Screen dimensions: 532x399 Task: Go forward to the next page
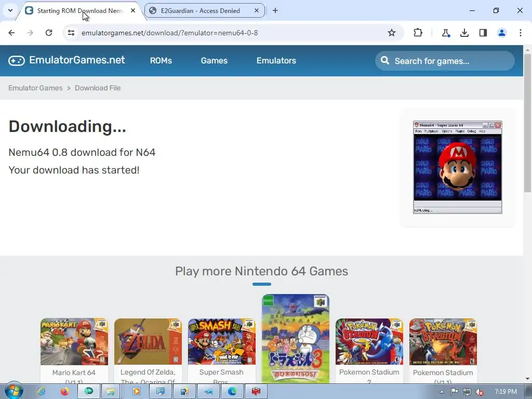coord(30,33)
